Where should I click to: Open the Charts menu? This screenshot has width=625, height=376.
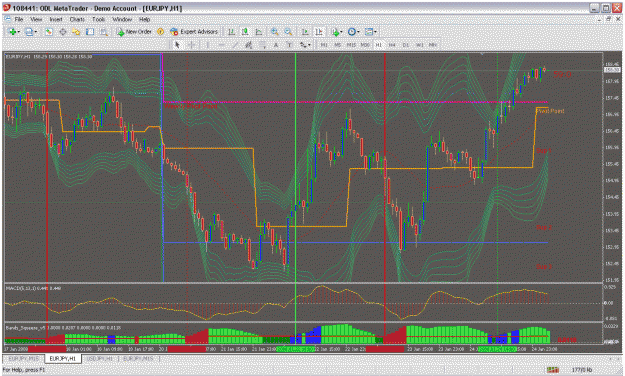(77, 19)
